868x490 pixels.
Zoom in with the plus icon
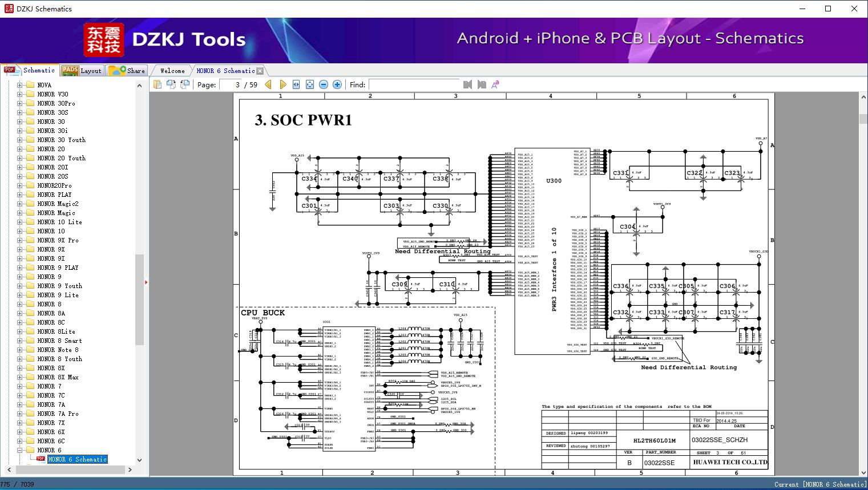[337, 84]
